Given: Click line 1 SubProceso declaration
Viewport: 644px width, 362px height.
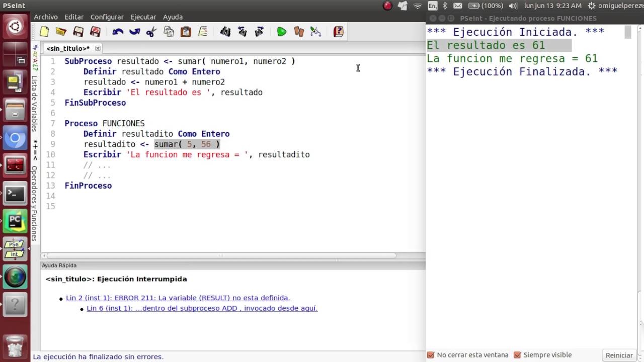Looking at the screenshot, I should [180, 61].
